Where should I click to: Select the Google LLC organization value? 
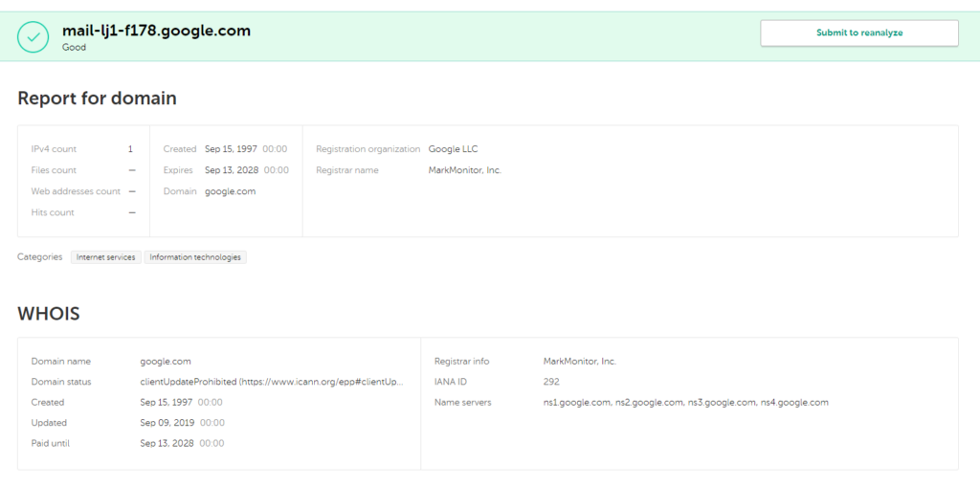[x=453, y=149]
